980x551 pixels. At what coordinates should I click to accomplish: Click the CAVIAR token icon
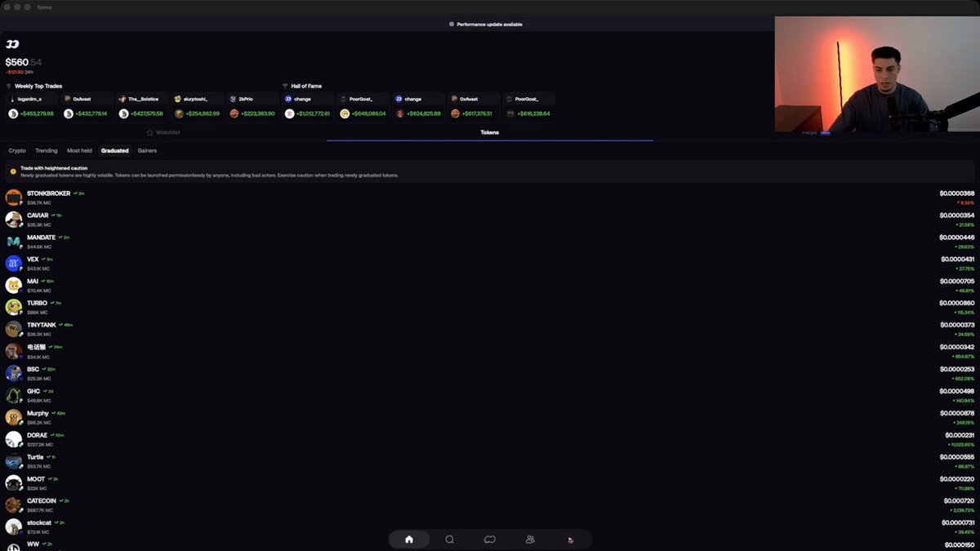[x=13, y=220]
